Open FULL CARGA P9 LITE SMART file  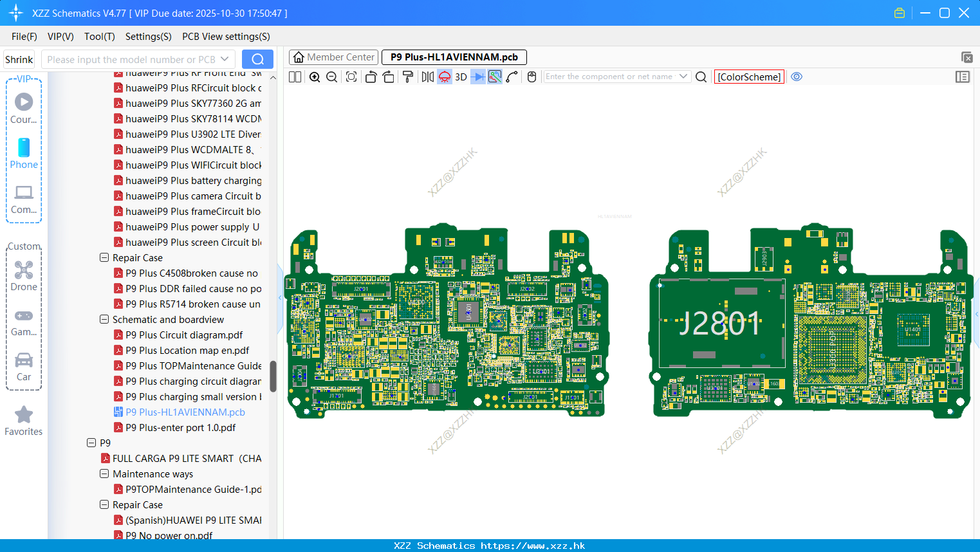[187, 459]
